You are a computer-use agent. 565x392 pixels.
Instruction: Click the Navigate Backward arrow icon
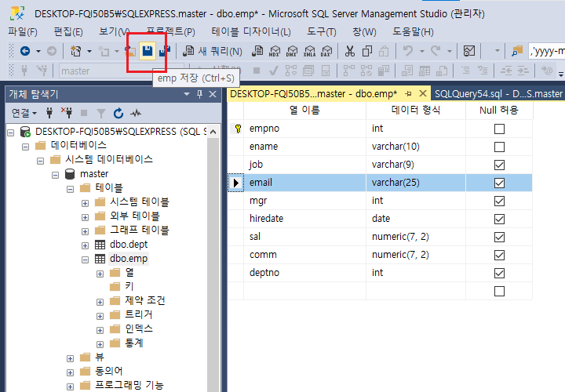pyautogui.click(x=25, y=51)
